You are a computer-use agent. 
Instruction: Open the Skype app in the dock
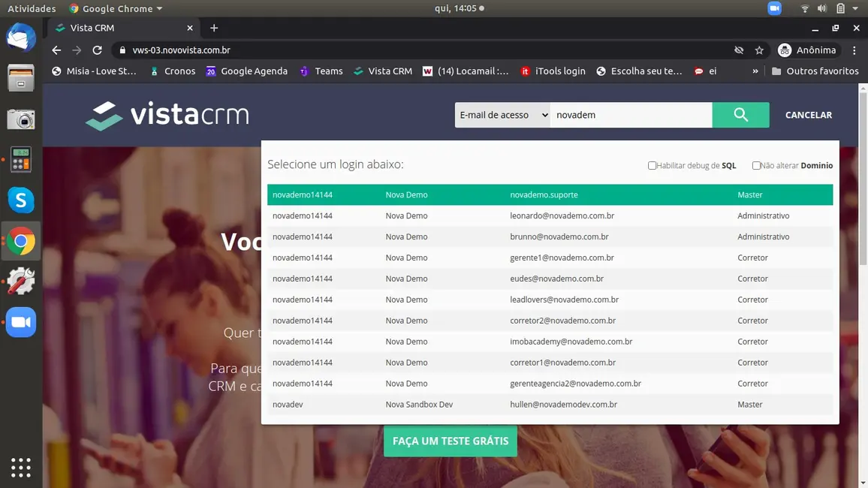tap(21, 200)
